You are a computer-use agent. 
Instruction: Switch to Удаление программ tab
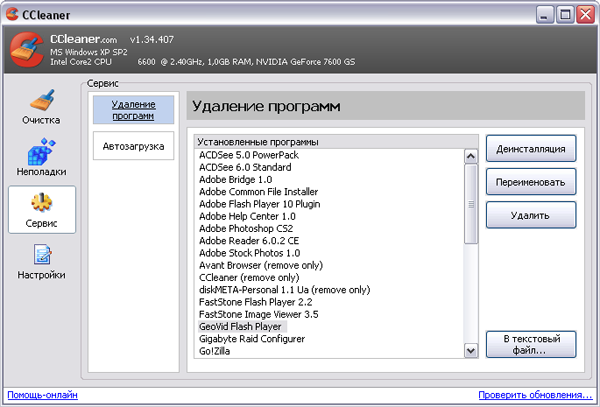point(134,110)
